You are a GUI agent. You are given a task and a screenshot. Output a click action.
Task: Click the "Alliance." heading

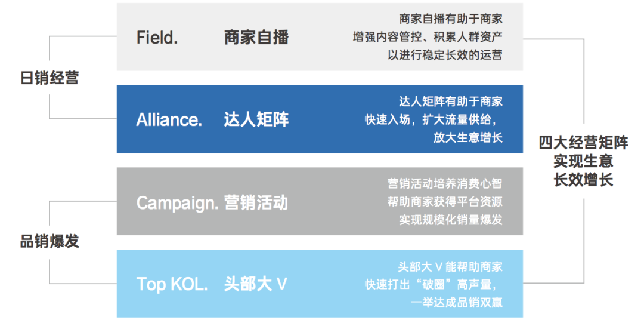169,119
